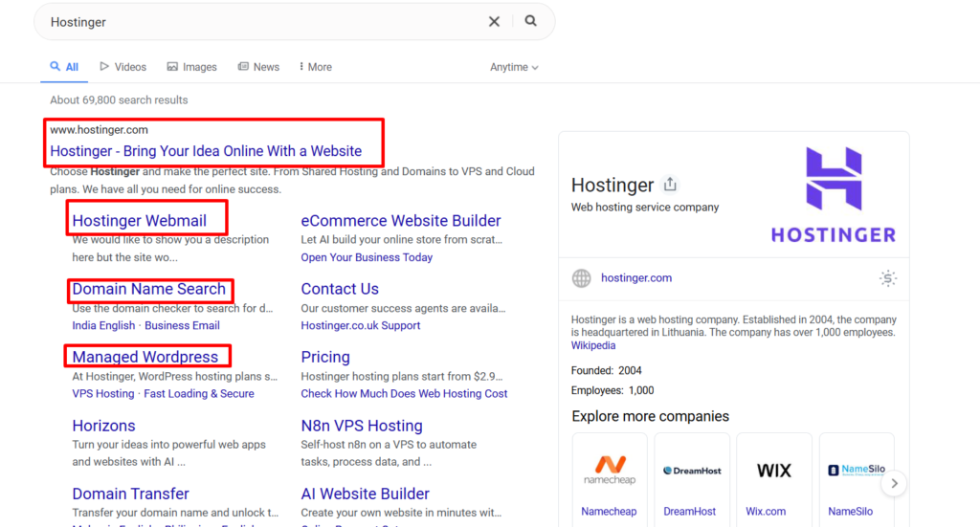Click the Namecheap logo card
980x527 pixels.
tap(610, 470)
